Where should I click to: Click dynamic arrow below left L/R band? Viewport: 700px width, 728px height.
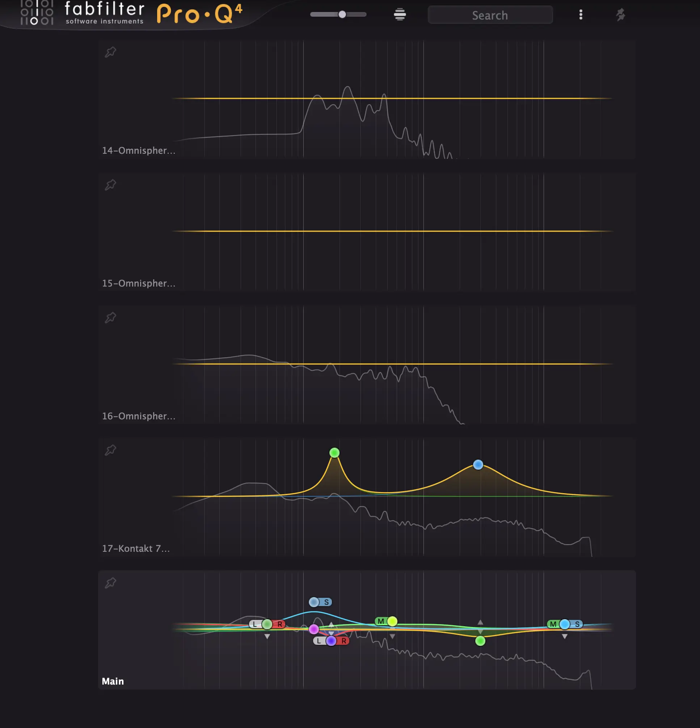267,636
